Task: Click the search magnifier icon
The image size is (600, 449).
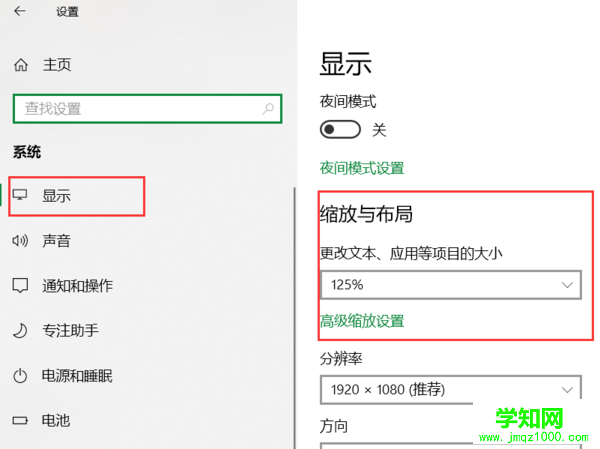Action: 268,109
